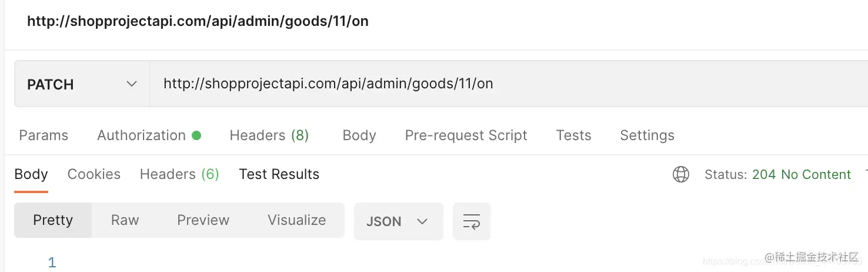Open the PATCH method dropdown chevron
The width and height of the screenshot is (868, 272).
(132, 84)
